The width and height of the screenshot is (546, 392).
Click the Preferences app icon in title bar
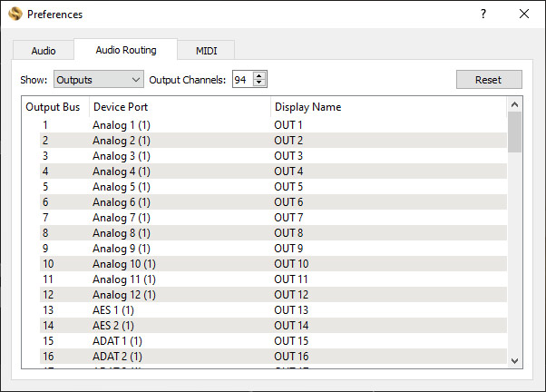coord(15,14)
